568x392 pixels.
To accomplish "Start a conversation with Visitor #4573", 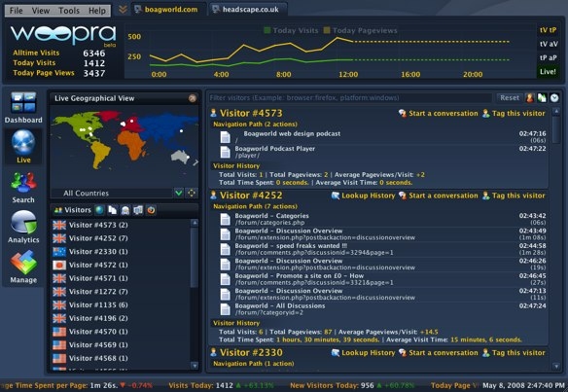I will tap(439, 114).
